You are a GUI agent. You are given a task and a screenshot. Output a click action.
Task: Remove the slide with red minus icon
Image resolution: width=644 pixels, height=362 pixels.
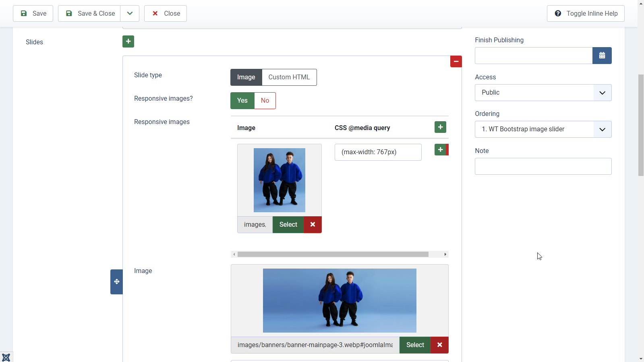(456, 62)
